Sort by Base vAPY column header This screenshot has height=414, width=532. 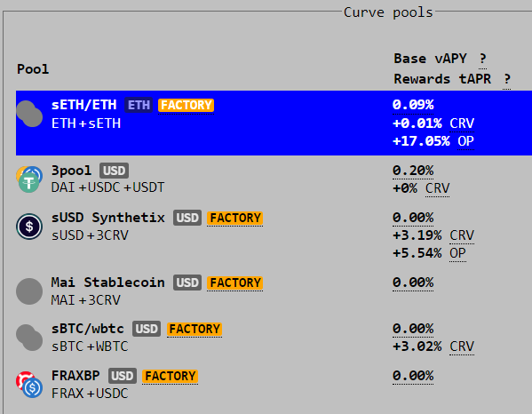pos(430,59)
